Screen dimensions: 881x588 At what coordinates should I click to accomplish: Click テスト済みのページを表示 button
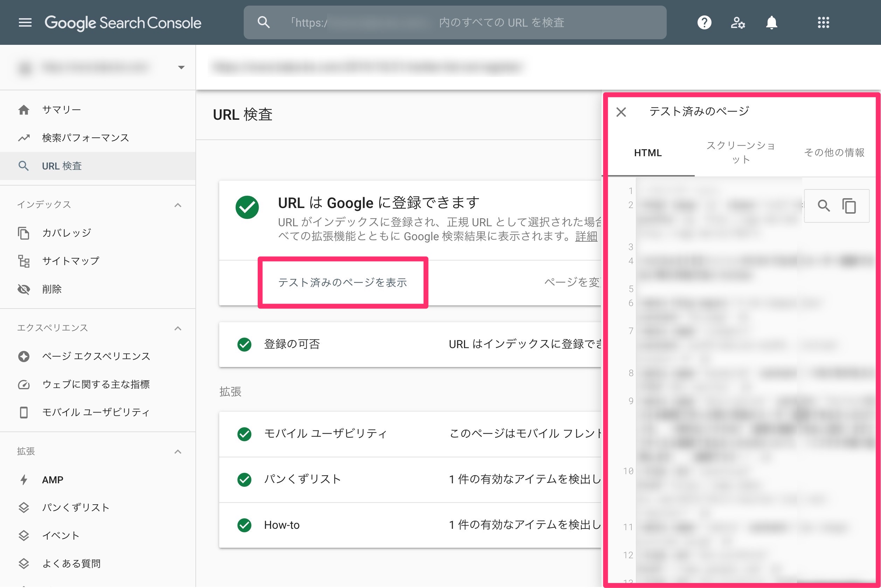pyautogui.click(x=342, y=282)
